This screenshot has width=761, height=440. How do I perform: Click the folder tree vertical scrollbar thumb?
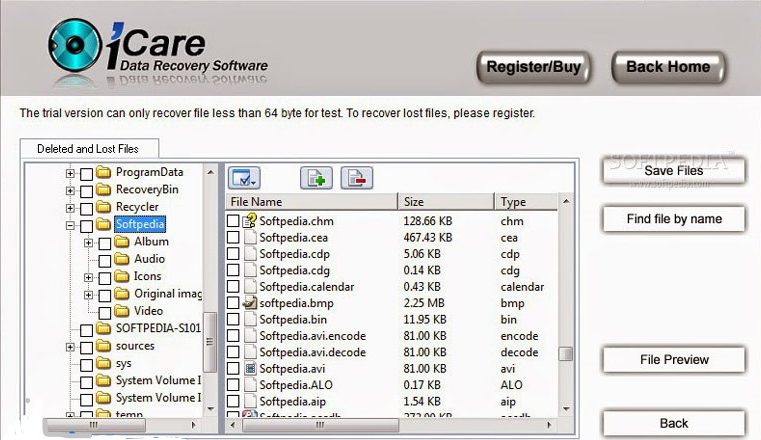pos(210,342)
